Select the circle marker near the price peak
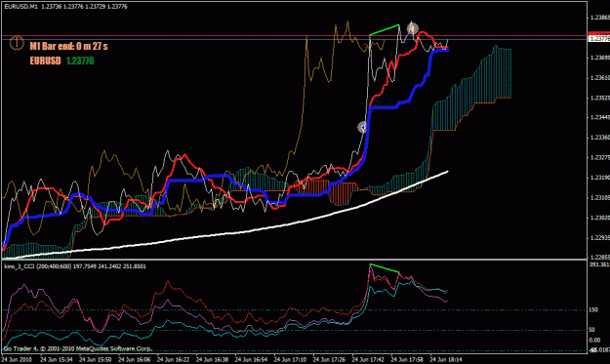This screenshot has height=364, width=610. point(413,28)
